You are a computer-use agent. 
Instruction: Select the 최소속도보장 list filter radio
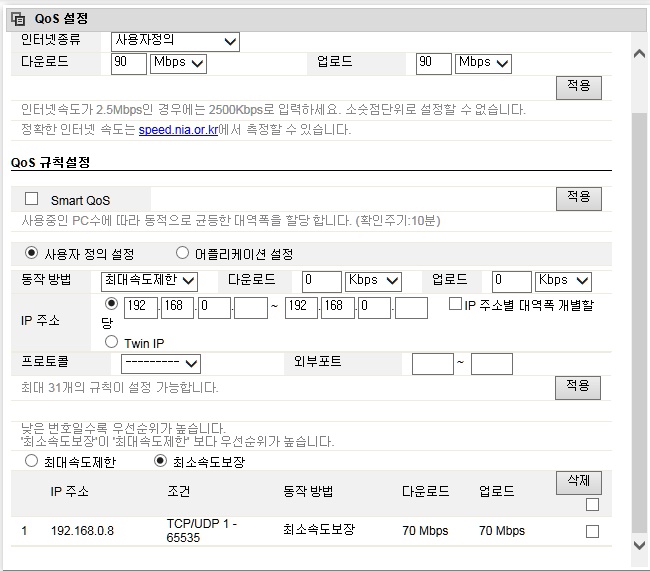coord(160,461)
